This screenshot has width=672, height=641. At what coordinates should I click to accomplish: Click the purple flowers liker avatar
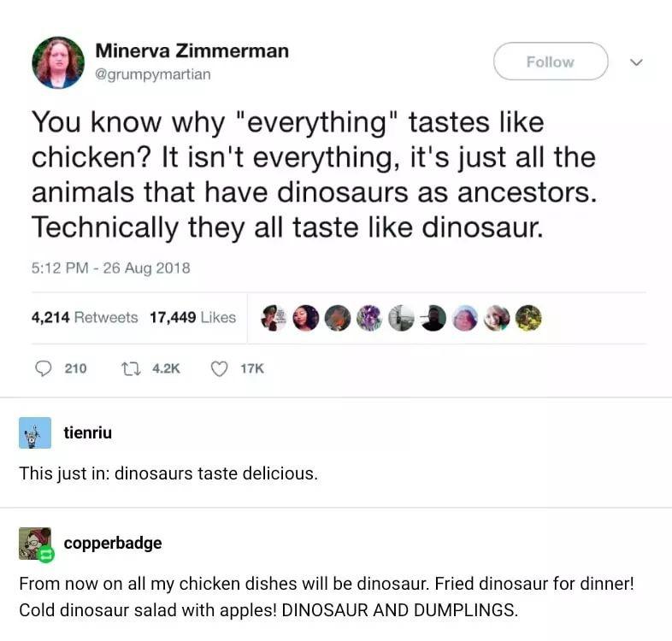coord(369,318)
